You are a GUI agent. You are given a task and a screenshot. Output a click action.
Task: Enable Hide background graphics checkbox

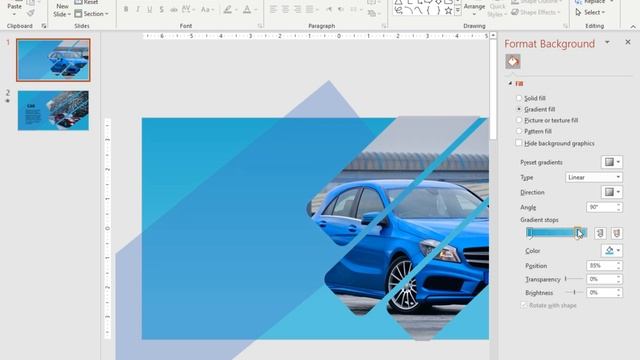(519, 143)
